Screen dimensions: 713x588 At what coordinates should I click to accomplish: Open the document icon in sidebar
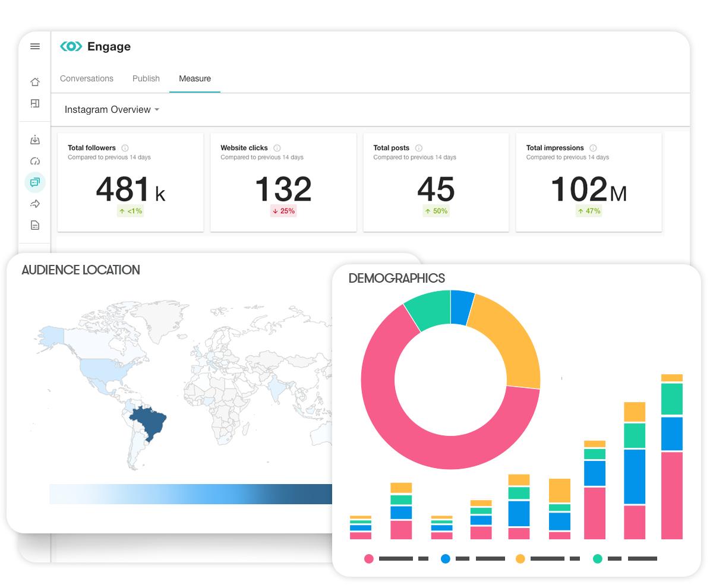34,225
